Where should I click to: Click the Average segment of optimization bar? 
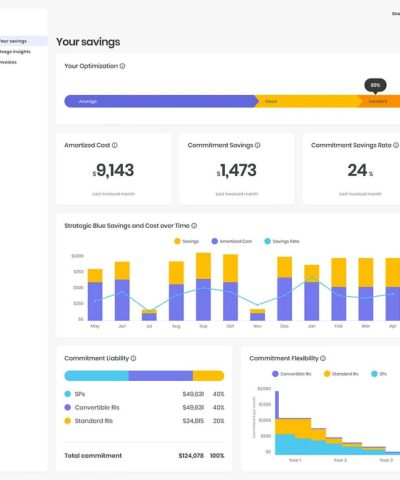[161, 101]
